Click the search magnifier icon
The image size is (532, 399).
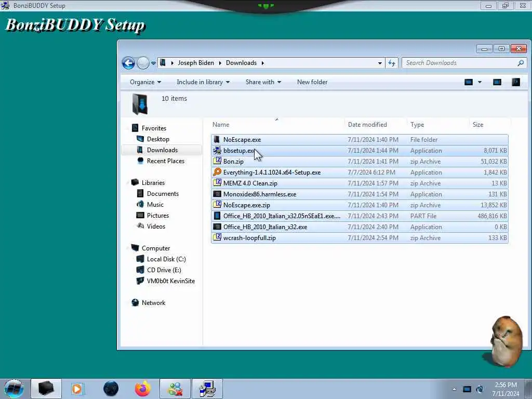[x=521, y=63]
